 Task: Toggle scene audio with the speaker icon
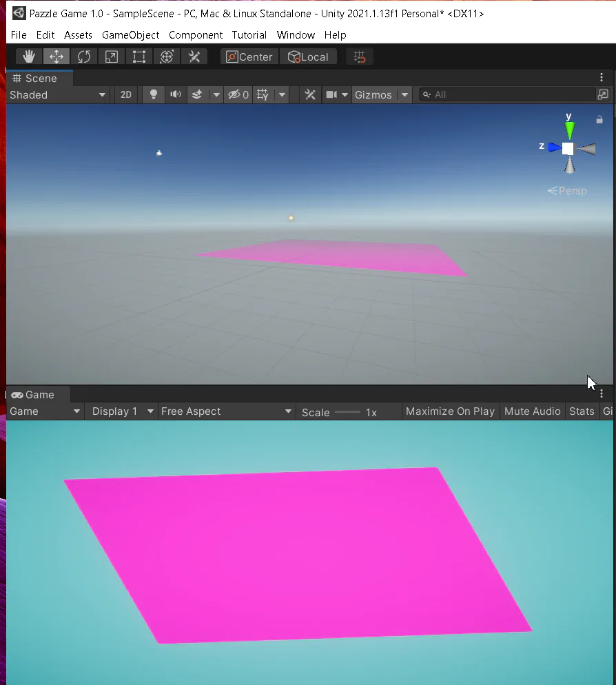(x=176, y=95)
